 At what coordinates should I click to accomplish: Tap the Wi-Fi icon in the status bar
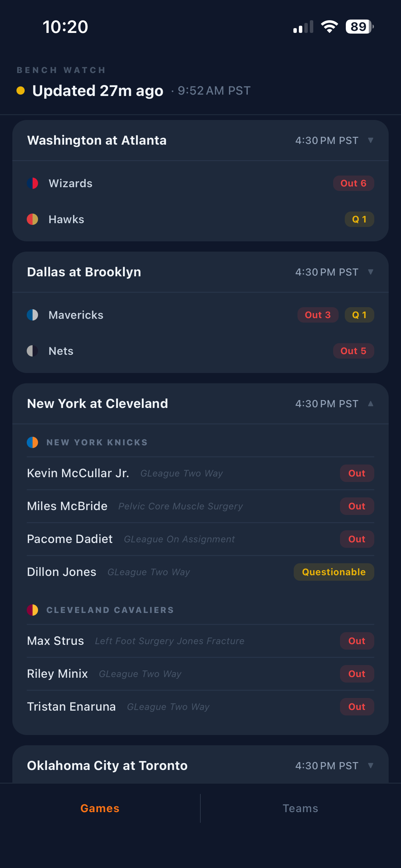(x=329, y=27)
